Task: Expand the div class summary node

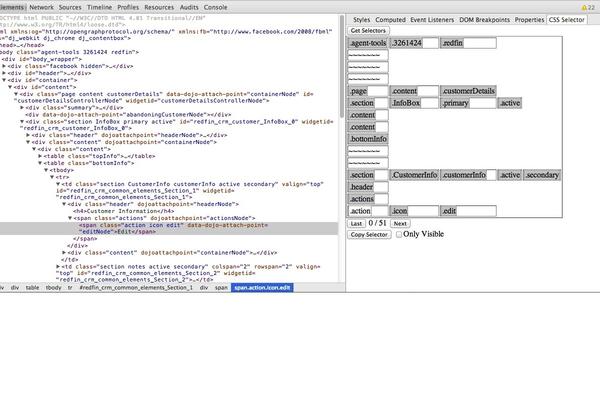Action: coord(22,108)
